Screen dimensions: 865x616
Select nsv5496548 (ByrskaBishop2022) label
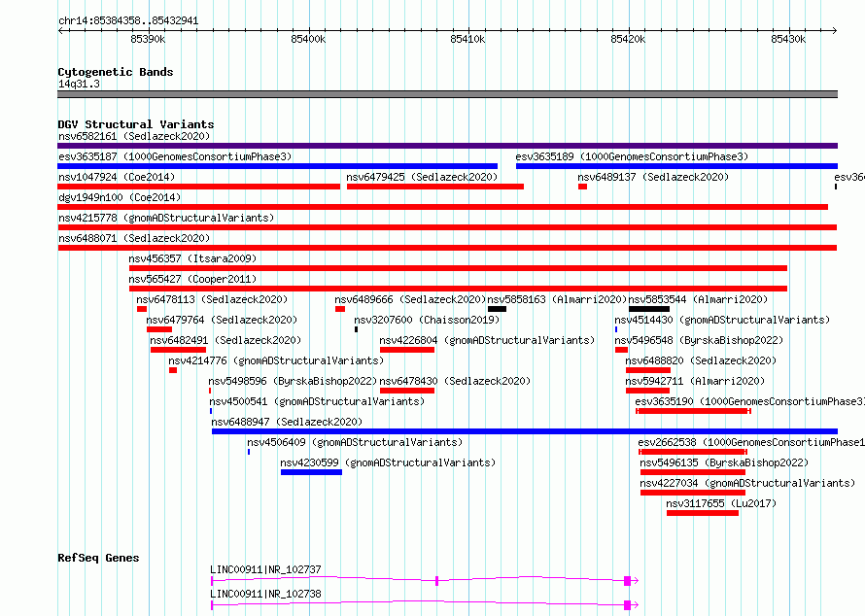699,340
